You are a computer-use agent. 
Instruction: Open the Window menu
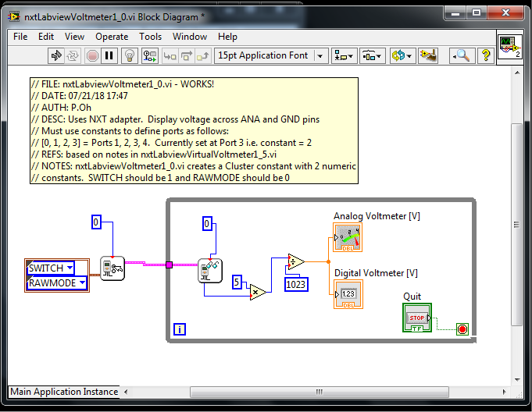point(190,37)
